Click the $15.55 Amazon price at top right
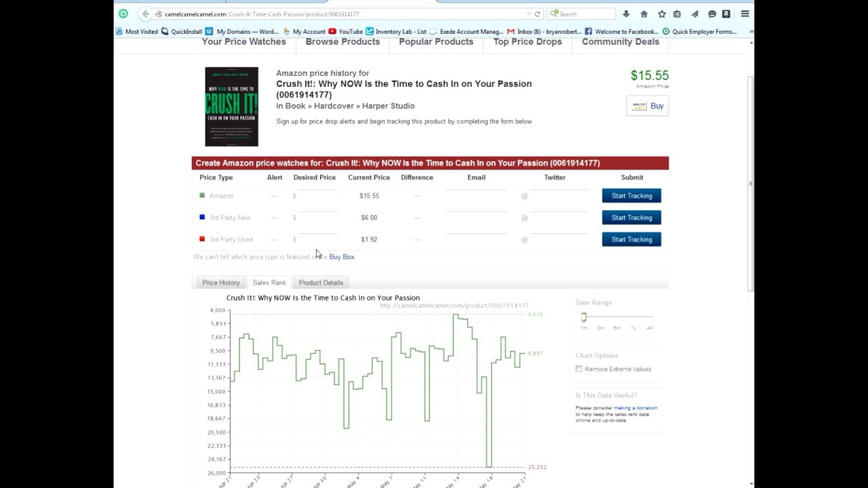Screen dimensions: 868x488 (650, 75)
